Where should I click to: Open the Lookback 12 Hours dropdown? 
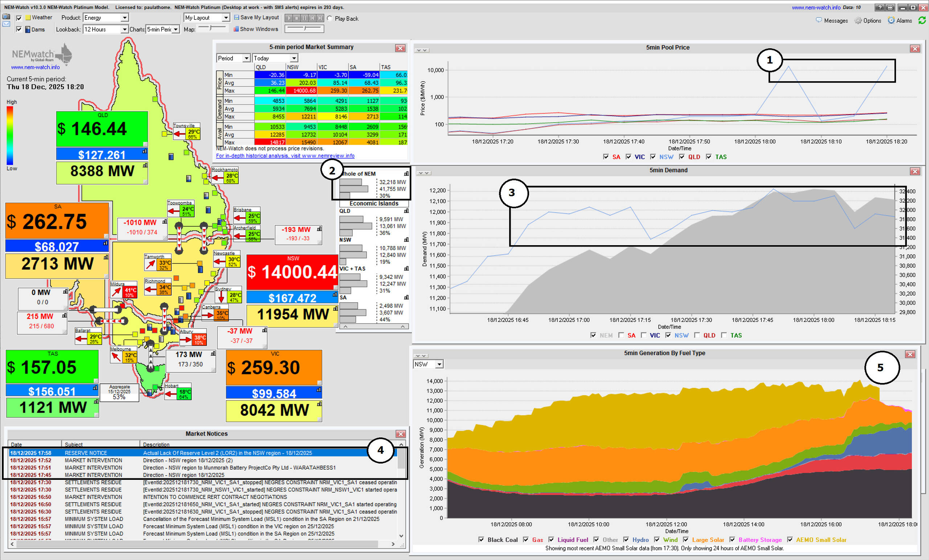pyautogui.click(x=124, y=29)
